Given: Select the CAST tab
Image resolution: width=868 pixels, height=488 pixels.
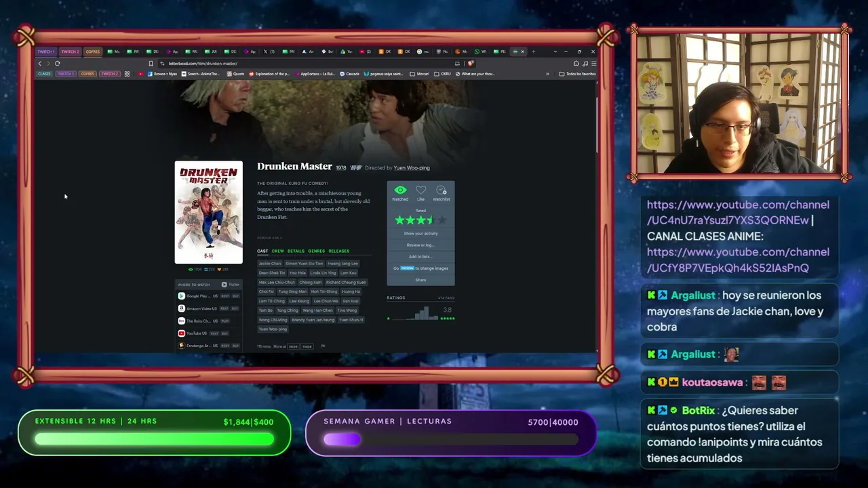Looking at the screenshot, I should tap(262, 251).
